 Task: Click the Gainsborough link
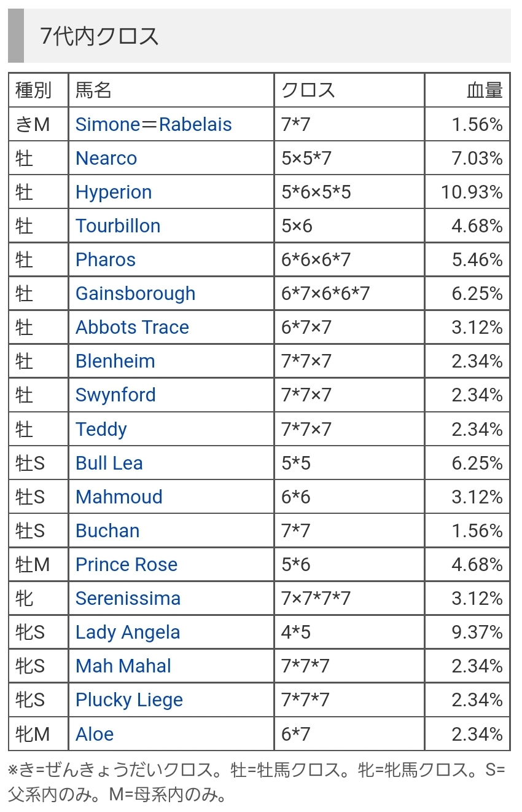pyautogui.click(x=135, y=293)
